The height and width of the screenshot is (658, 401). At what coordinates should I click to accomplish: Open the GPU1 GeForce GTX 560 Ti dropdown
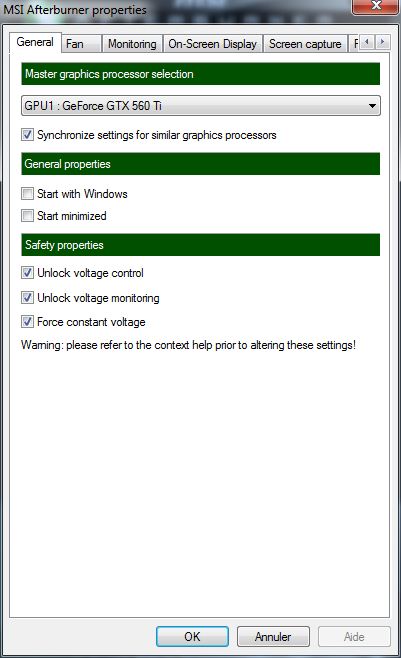pyautogui.click(x=201, y=106)
